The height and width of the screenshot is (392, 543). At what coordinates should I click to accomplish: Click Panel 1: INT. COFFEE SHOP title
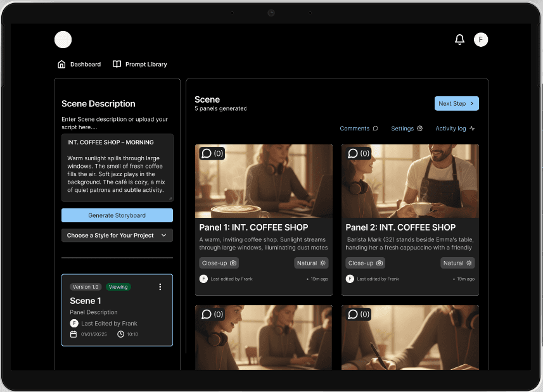253,227
